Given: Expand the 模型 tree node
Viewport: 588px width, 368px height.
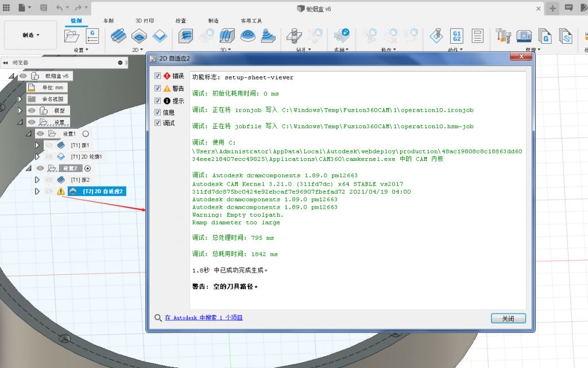Looking at the screenshot, I should coord(20,110).
